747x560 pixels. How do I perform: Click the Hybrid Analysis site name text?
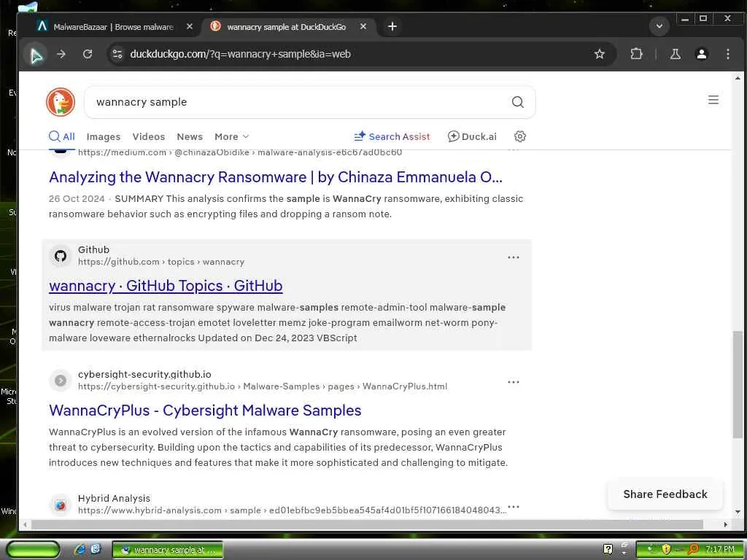[x=114, y=498]
